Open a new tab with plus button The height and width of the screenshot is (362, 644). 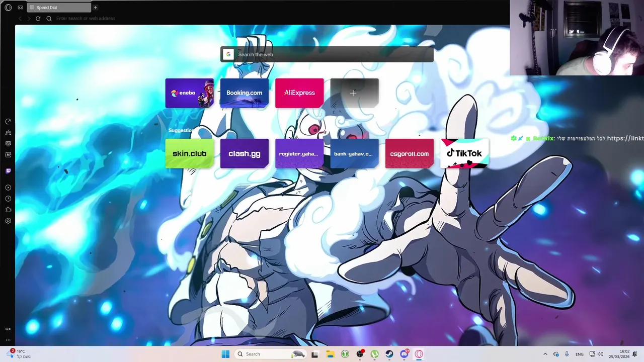click(x=95, y=8)
